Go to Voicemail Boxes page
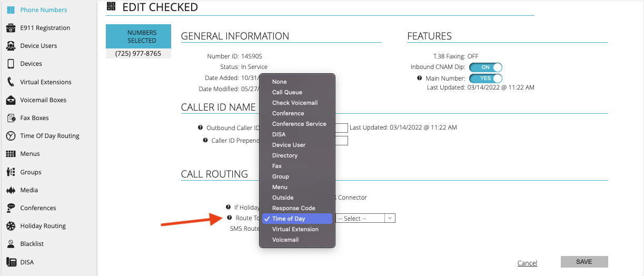 43,100
